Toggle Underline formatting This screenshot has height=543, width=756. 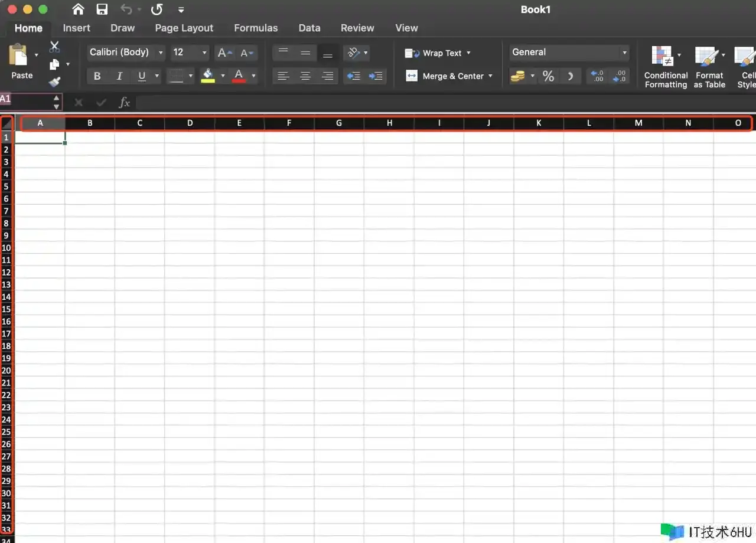pos(142,76)
